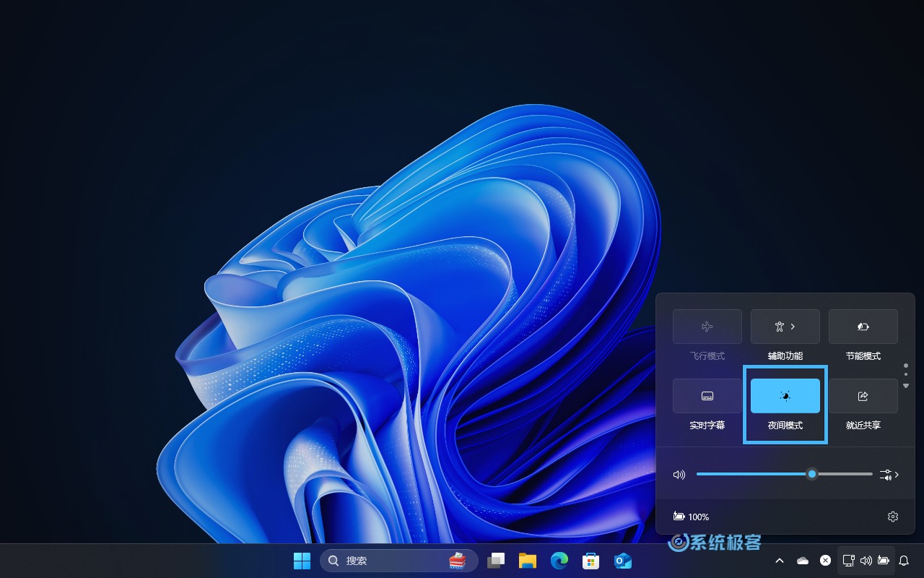The width and height of the screenshot is (924, 578).
Task: Open Task View from taskbar
Action: pyautogui.click(x=496, y=561)
